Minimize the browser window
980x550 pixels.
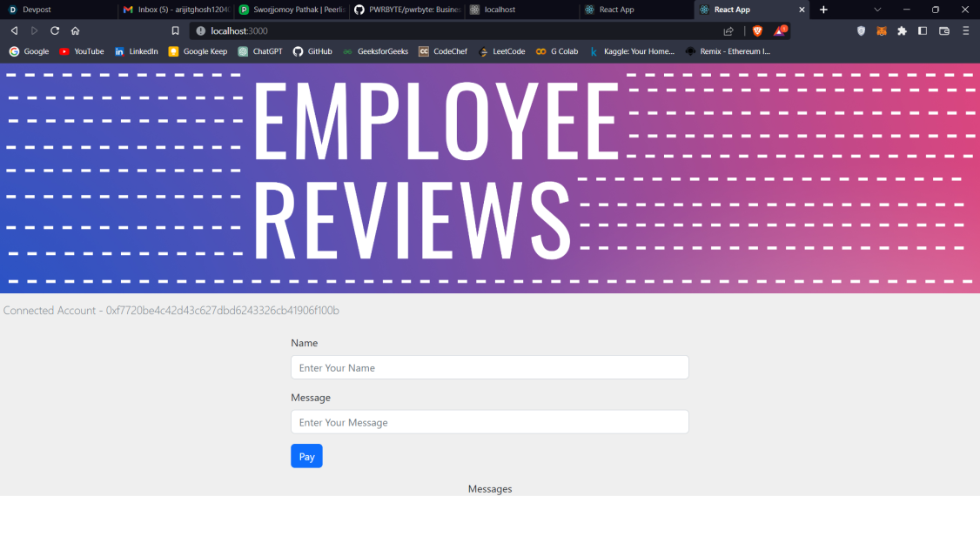click(906, 10)
